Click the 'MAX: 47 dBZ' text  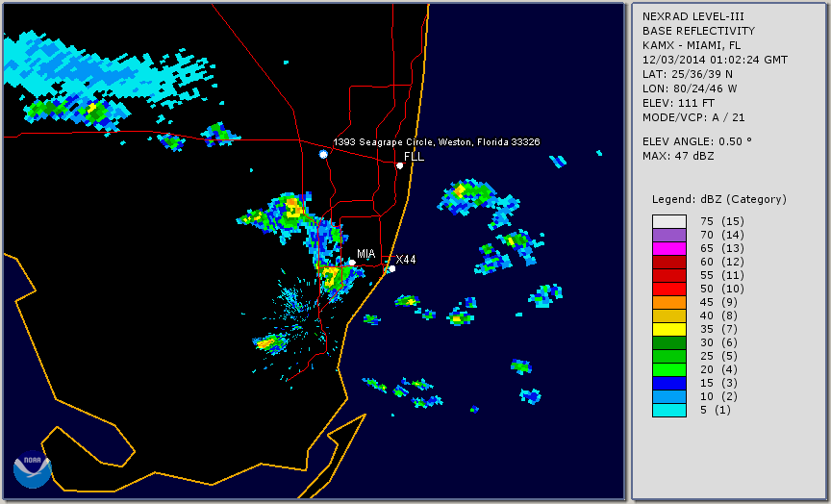[x=678, y=156]
